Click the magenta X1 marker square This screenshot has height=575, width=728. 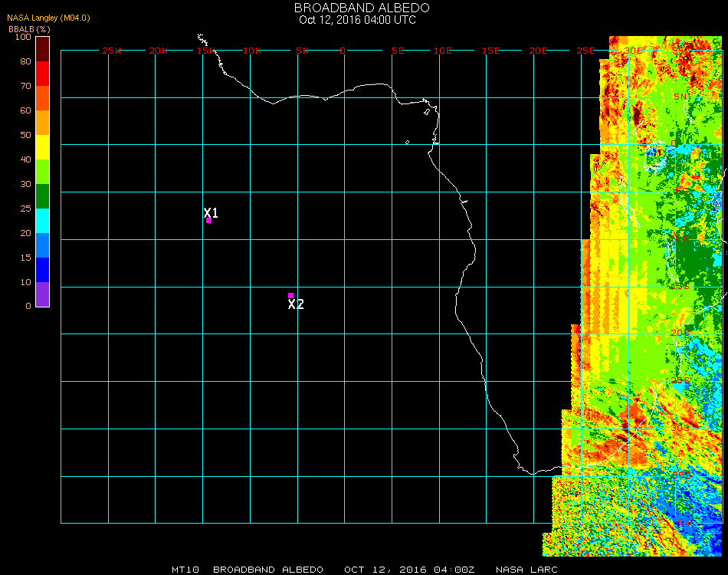click(209, 221)
